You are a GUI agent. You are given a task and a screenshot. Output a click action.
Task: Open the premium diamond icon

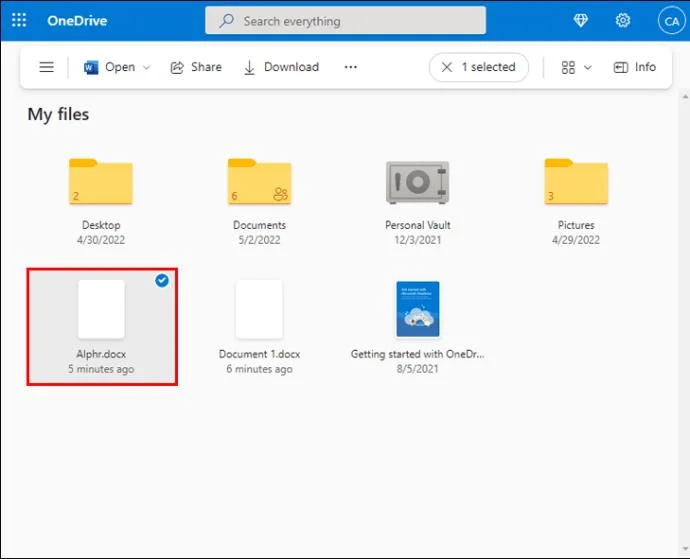tap(581, 20)
